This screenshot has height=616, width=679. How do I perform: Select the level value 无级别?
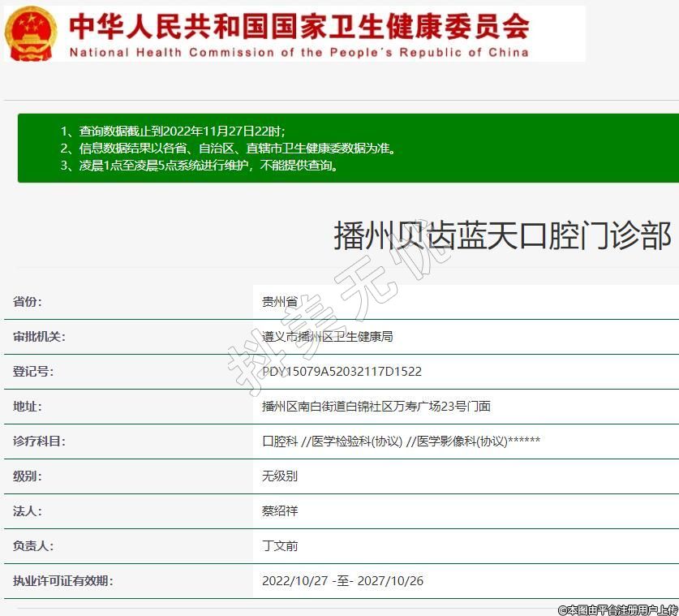pyautogui.click(x=279, y=476)
